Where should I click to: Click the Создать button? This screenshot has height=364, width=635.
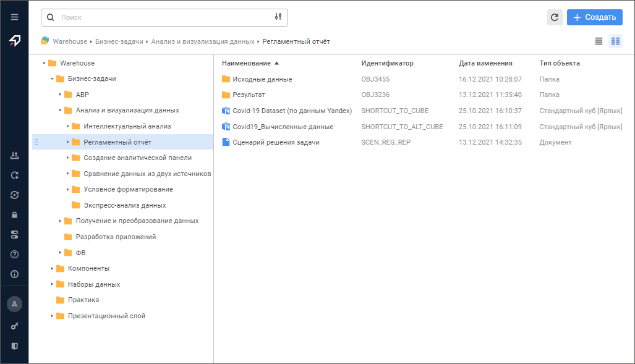[594, 17]
